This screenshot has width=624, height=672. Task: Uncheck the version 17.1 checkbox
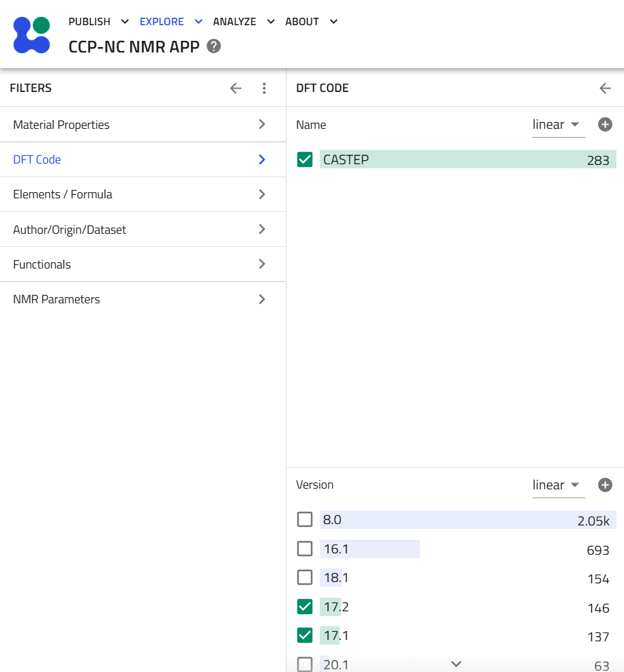305,635
